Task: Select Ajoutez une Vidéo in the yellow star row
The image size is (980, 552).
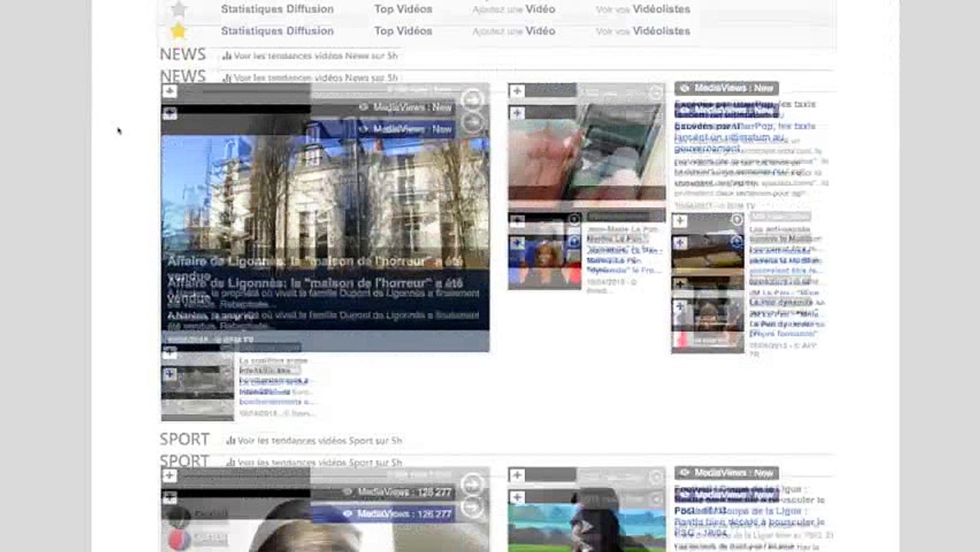Action: click(x=514, y=31)
